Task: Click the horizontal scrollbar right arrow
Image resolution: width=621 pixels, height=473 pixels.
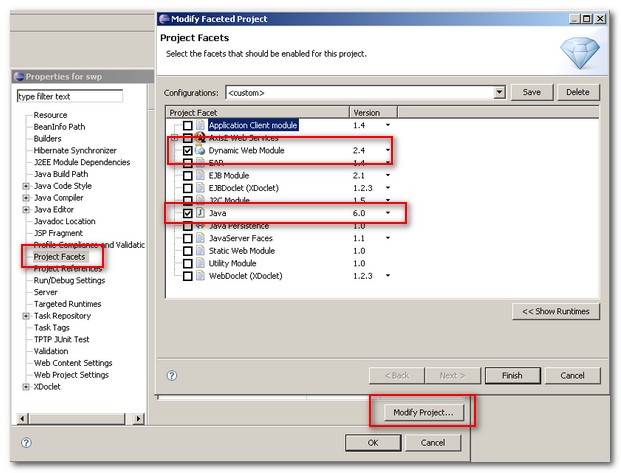Action: pyautogui.click(x=138, y=418)
